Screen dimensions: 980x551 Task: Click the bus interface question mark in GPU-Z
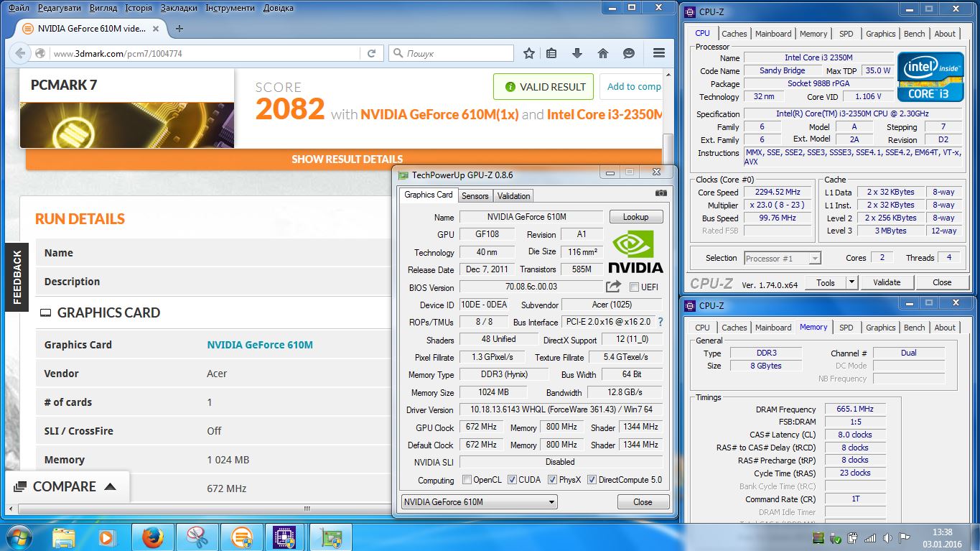[x=661, y=322]
